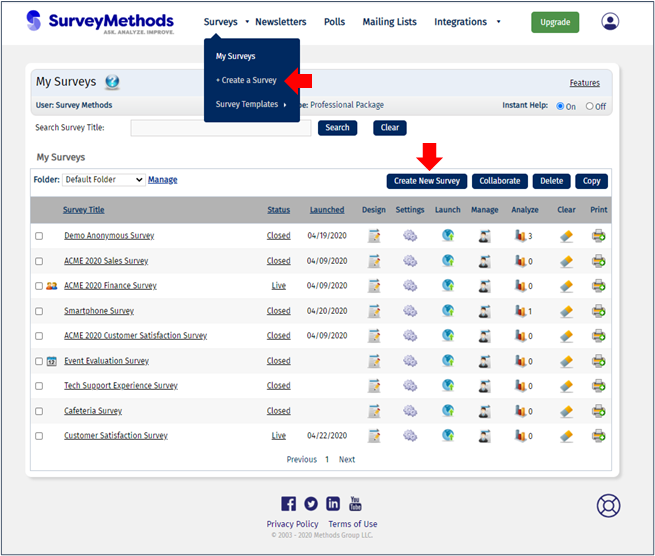This screenshot has width=655, height=556.
Task: Click Launch globe for Demo Anonymous Survey
Action: click(448, 236)
